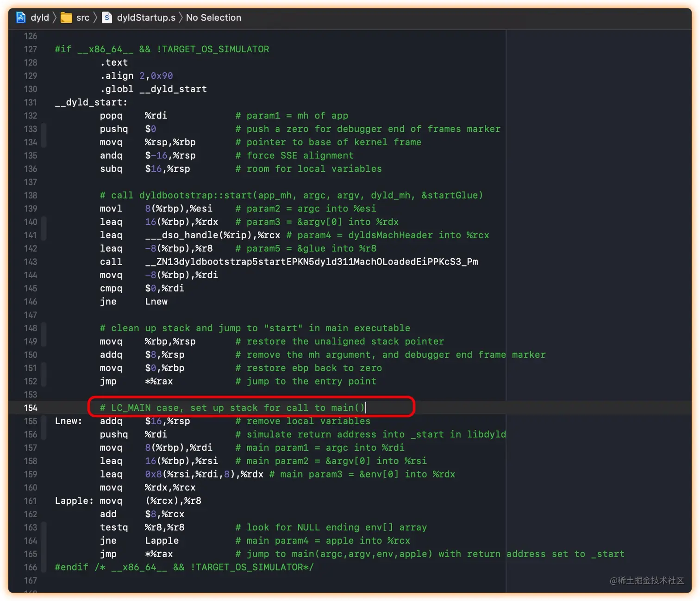
Task: Click comment "# clean up stack and jump to start"
Action: pyautogui.click(x=255, y=328)
